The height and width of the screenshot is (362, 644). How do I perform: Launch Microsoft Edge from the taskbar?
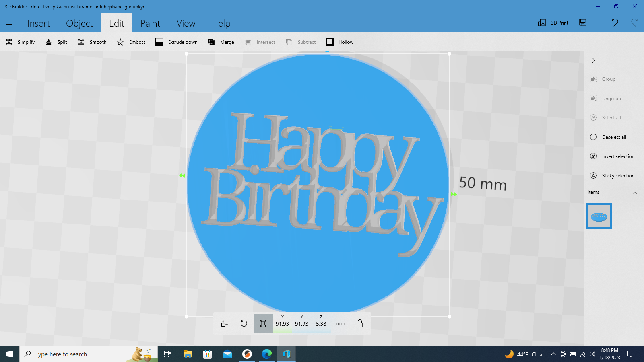[266, 354]
